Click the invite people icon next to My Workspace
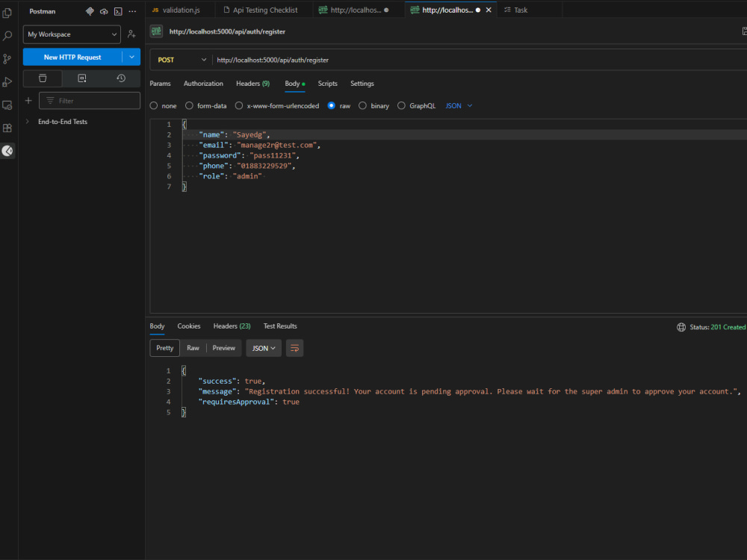 click(131, 34)
